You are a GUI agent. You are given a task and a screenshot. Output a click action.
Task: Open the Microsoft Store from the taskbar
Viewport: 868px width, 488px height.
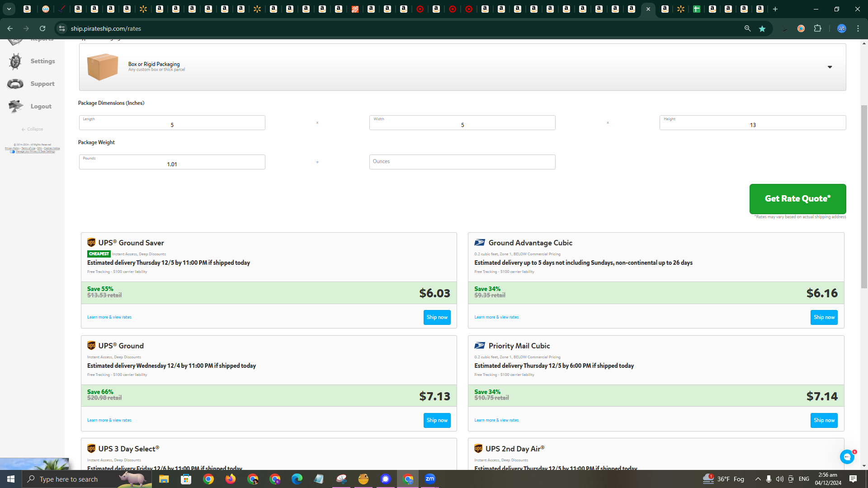point(186,479)
